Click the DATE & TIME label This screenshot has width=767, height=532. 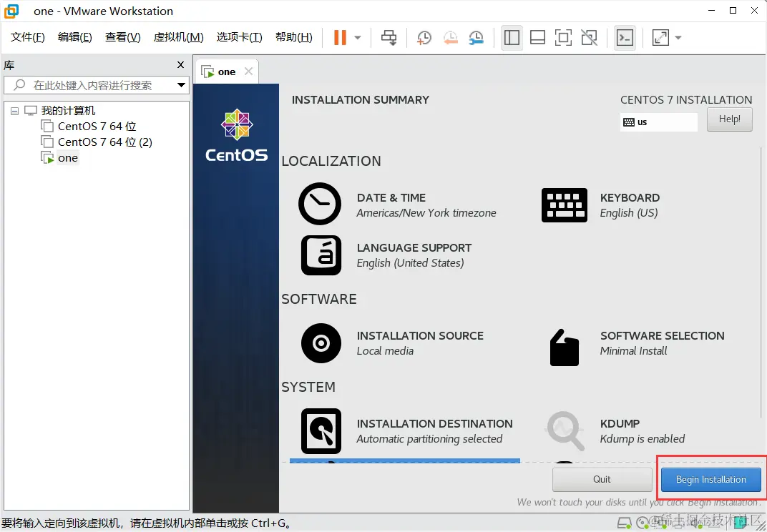pos(391,197)
